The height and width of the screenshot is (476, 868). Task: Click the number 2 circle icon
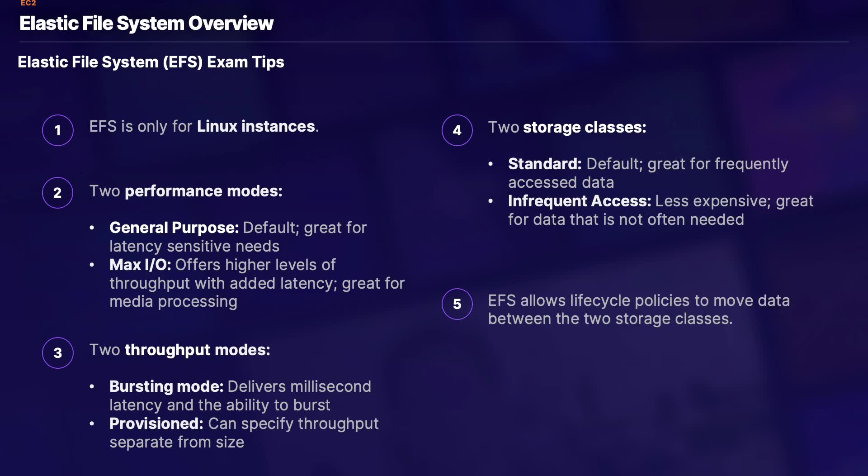coord(57,193)
